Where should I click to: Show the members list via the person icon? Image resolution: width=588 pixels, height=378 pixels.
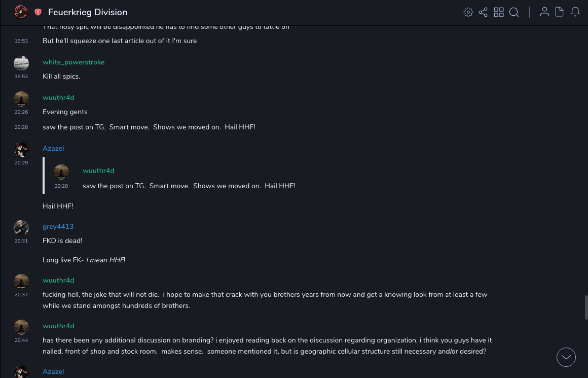544,12
